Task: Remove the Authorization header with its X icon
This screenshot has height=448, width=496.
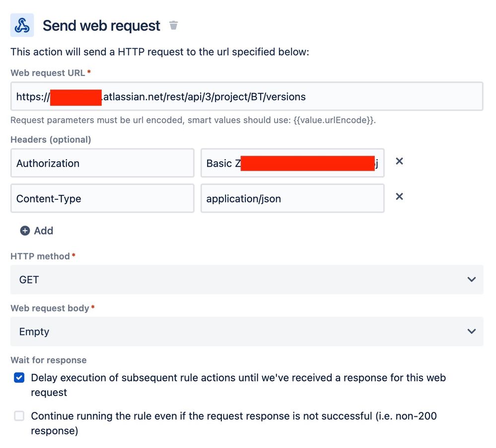Action: 399,161
